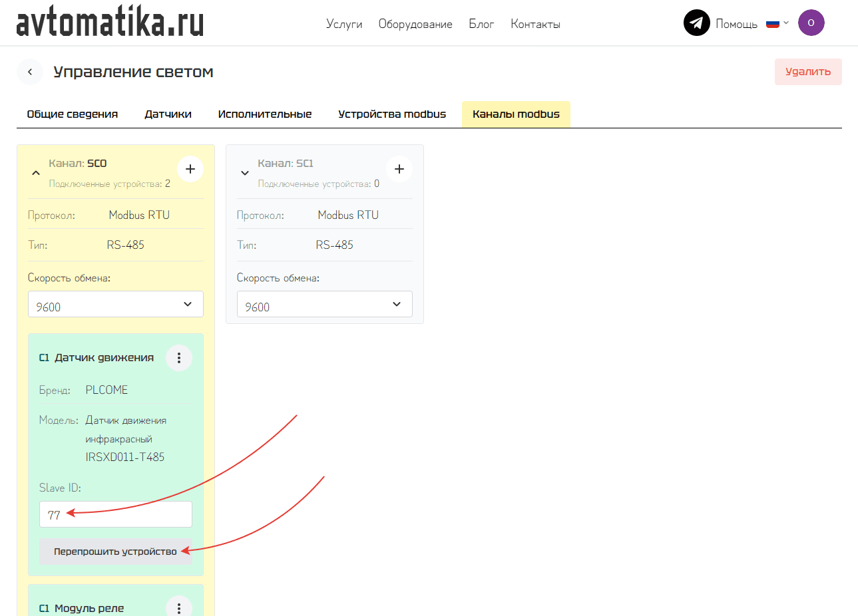The image size is (858, 616).
Task: Open the Общие сведения tab
Action: tap(73, 114)
